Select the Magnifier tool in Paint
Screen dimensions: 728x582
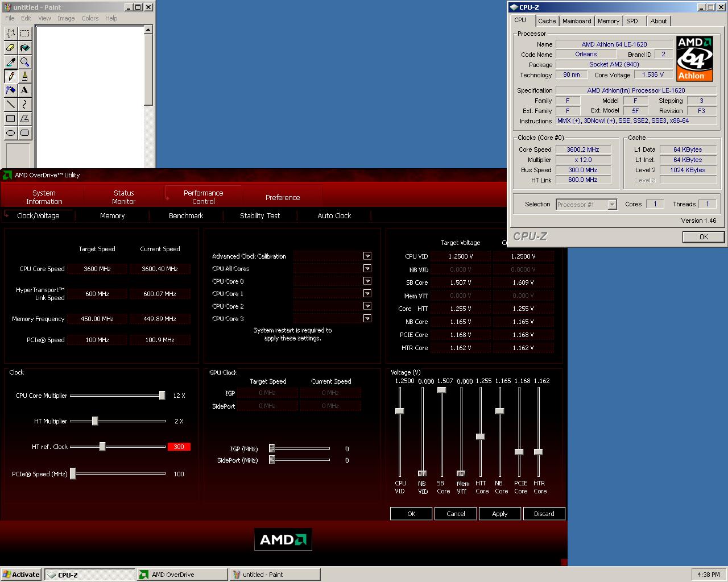pyautogui.click(x=25, y=62)
